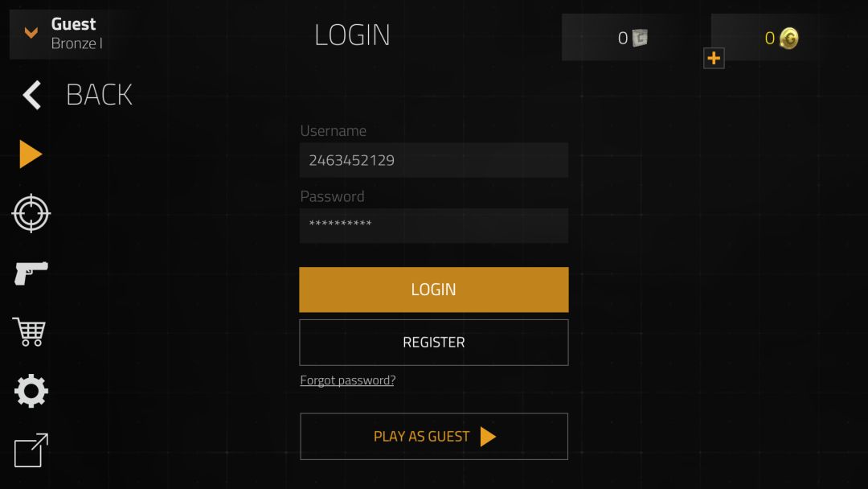Click the orange LOGIN button
Image resolution: width=868 pixels, height=489 pixels.
click(433, 290)
